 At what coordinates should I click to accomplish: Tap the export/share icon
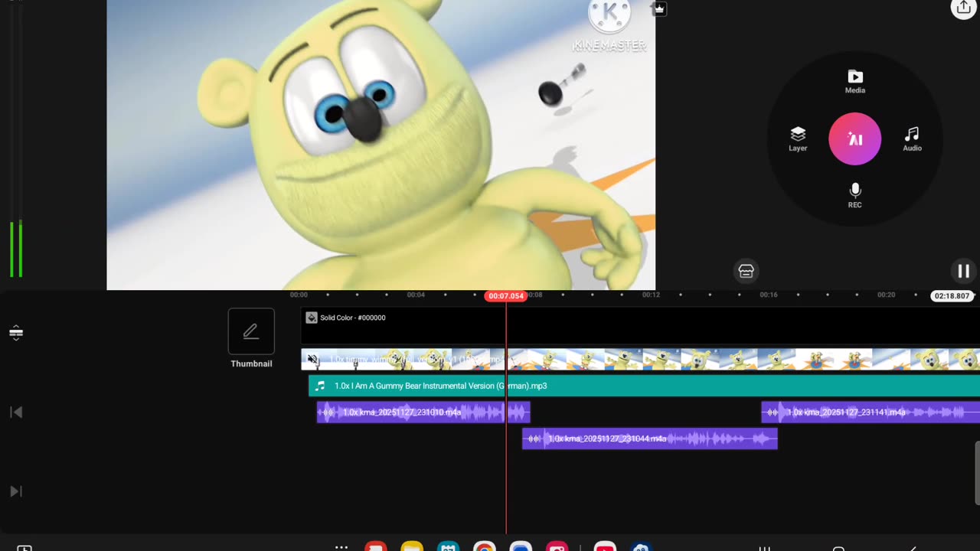coord(963,8)
